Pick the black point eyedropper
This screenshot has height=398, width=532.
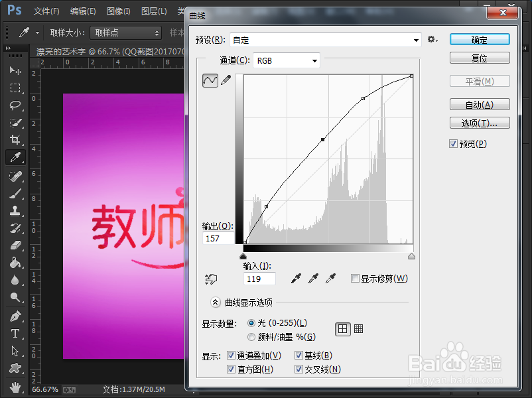[x=295, y=279]
